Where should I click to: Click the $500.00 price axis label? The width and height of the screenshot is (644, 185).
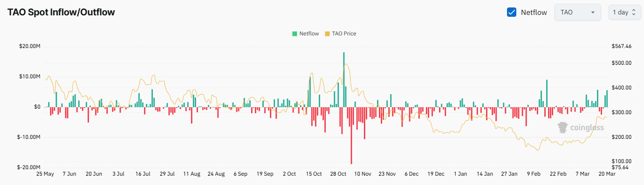click(622, 63)
